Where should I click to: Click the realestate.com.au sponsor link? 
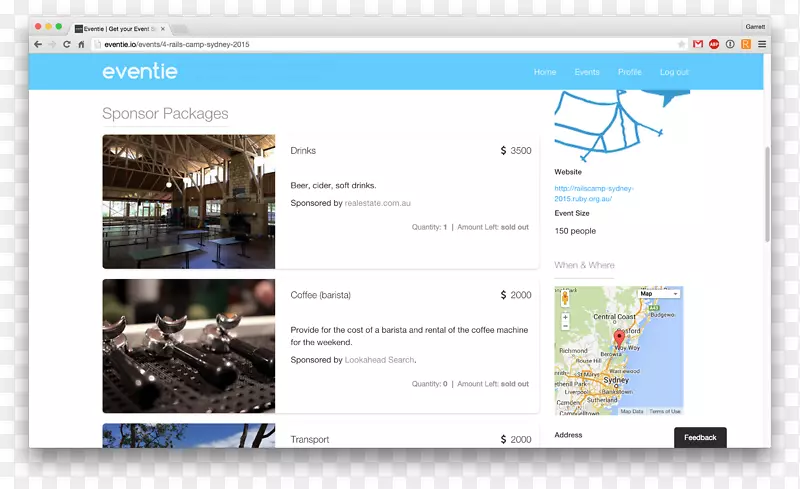point(378,203)
